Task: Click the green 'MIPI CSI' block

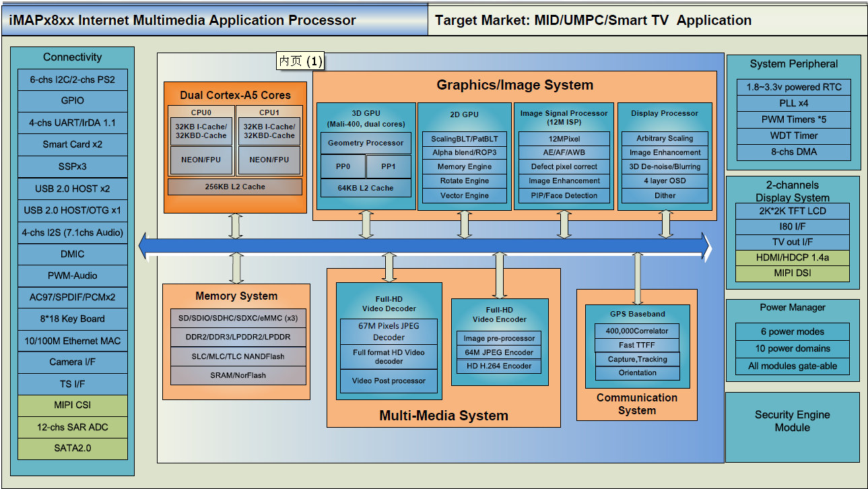Action: (72, 405)
